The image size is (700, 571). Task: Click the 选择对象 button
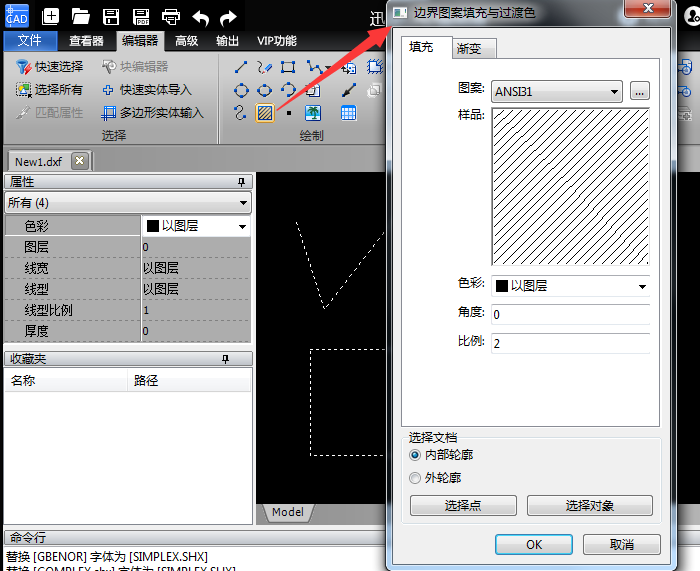(x=589, y=506)
